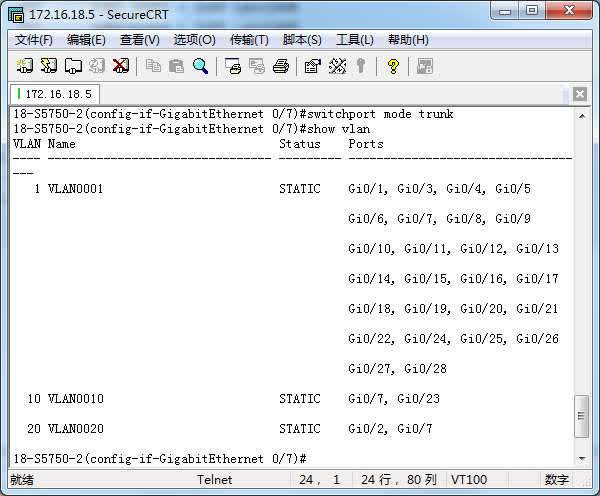Click the terminal scrollbar up arrow
The image size is (600, 496).
[581, 114]
